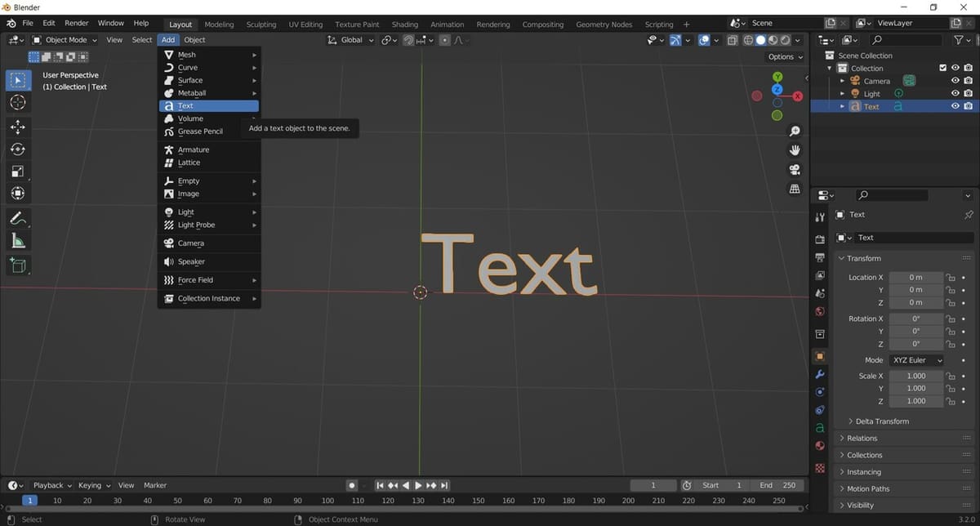
Task: Jump to the timeline end frame
Action: (x=445, y=485)
